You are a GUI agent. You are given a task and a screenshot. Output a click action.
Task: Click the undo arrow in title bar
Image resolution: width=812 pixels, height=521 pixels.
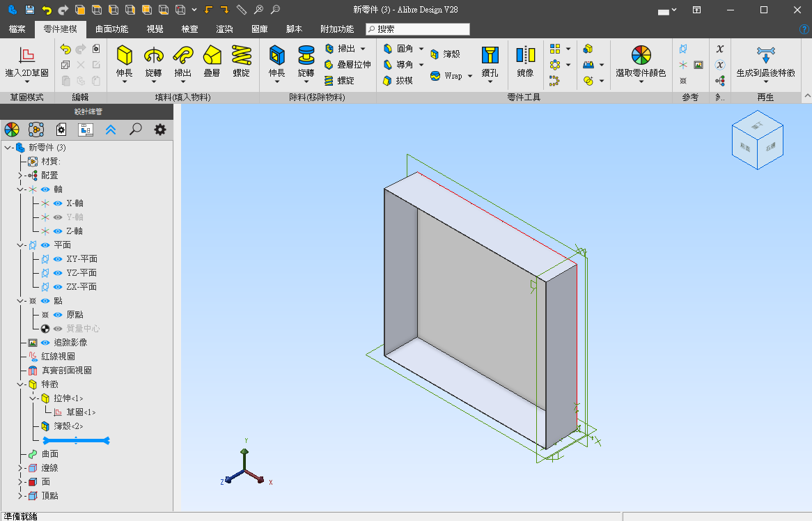tap(47, 9)
